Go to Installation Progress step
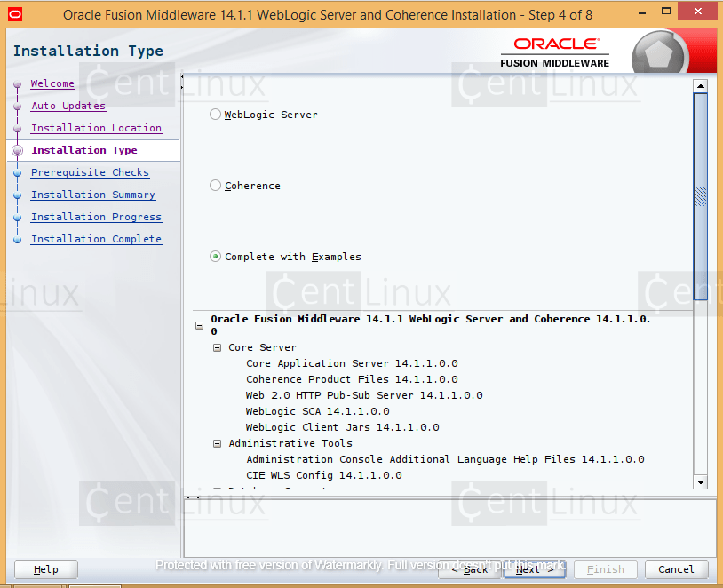Screen dimensions: 723x588 click(x=96, y=217)
